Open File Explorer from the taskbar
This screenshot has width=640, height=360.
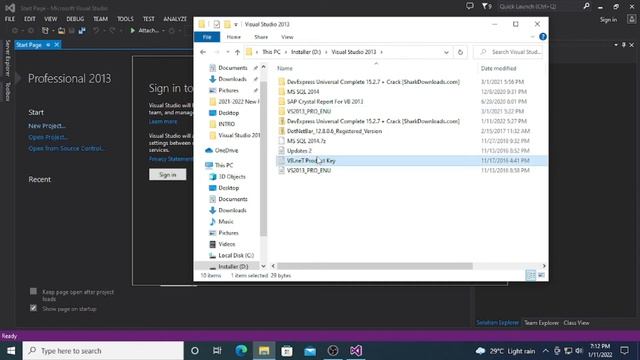pyautogui.click(x=264, y=351)
